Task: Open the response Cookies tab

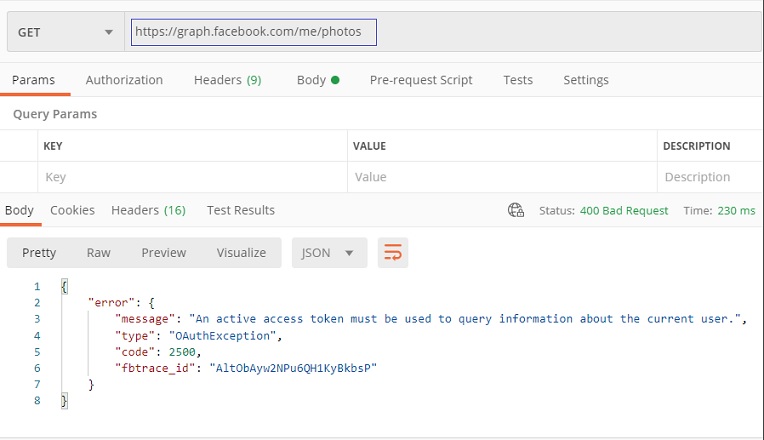Action: point(73,210)
